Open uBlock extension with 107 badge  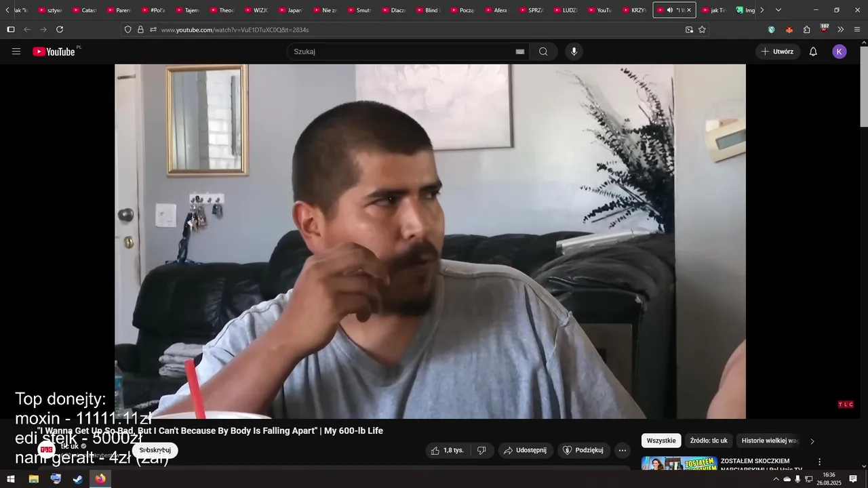pos(824,29)
